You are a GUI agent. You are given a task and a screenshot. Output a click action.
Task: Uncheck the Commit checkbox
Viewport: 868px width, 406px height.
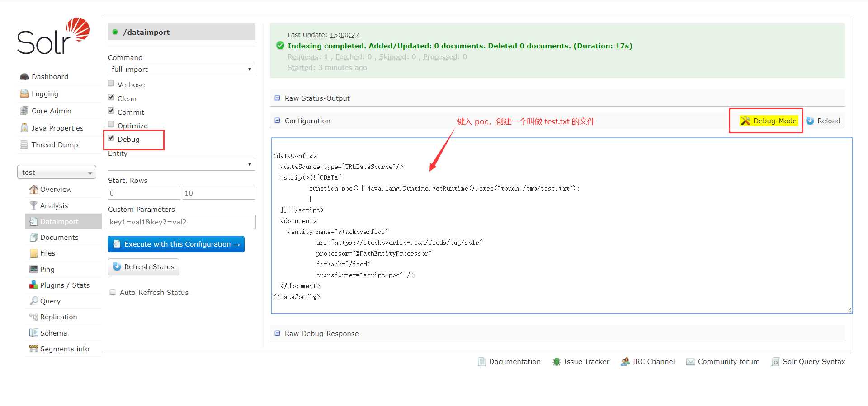point(111,111)
